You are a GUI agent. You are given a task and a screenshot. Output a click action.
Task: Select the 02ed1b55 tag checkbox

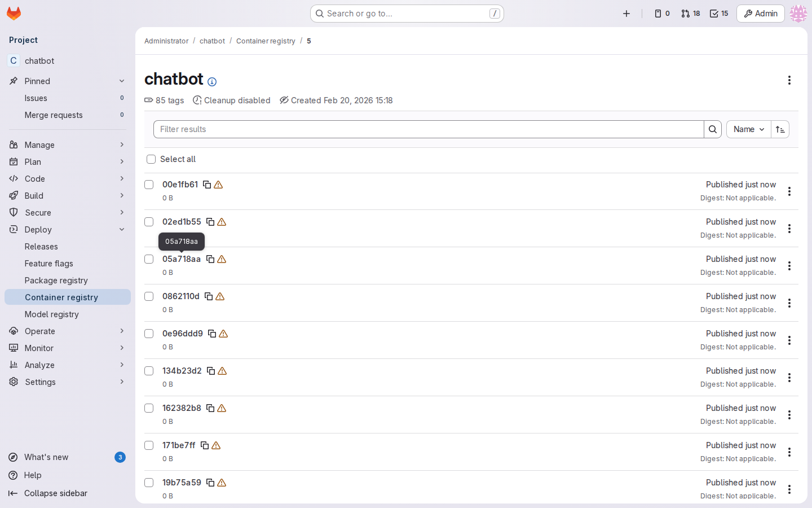pos(149,222)
